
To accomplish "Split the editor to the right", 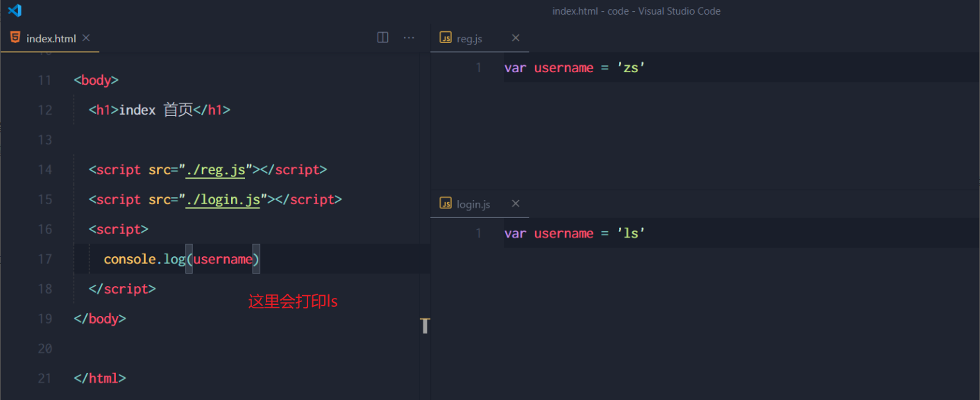I will [x=382, y=37].
